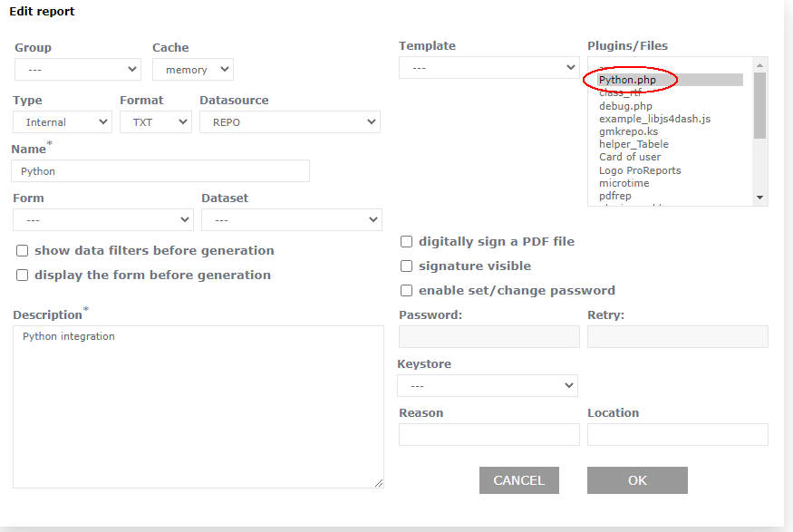Enable digitally sign a PDF file
The height and width of the screenshot is (532, 793).
pyautogui.click(x=407, y=242)
